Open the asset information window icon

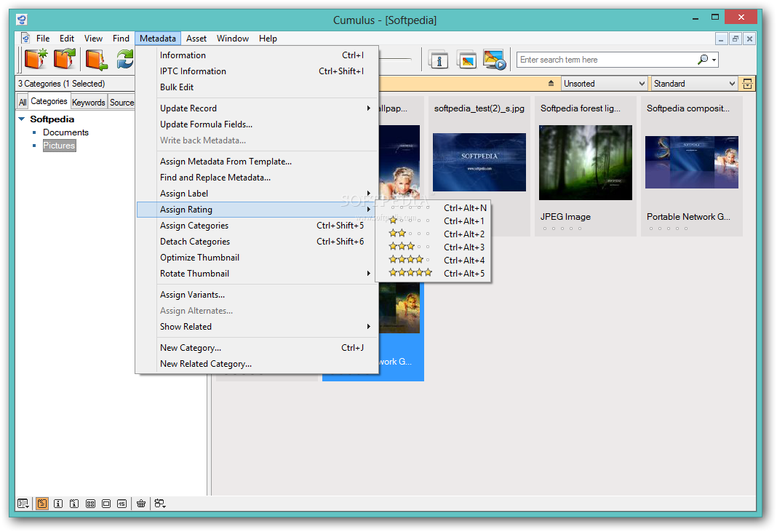click(439, 60)
